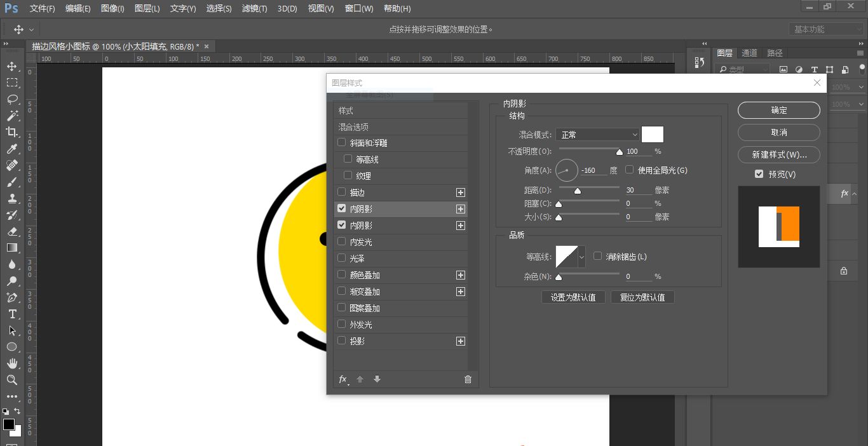Viewport: 868px width, 446px height.
Task: Select the Eraser tool
Action: (x=12, y=231)
